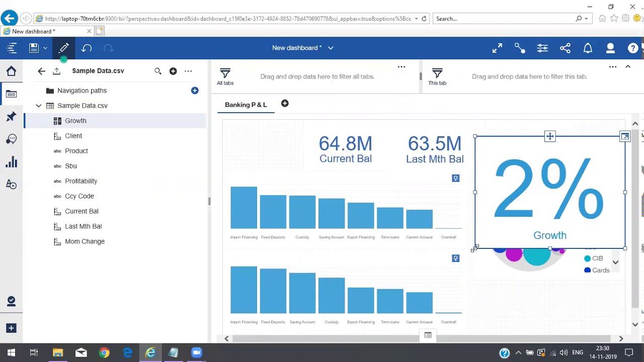The image size is (644, 362).
Task: Click the Growth widget move handle
Action: (x=550, y=136)
